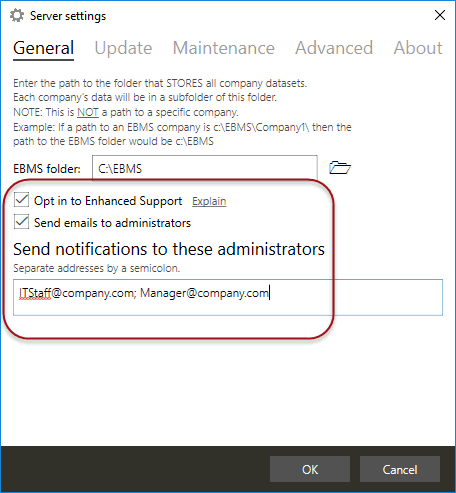Go to the Maintenance tab

224,48
